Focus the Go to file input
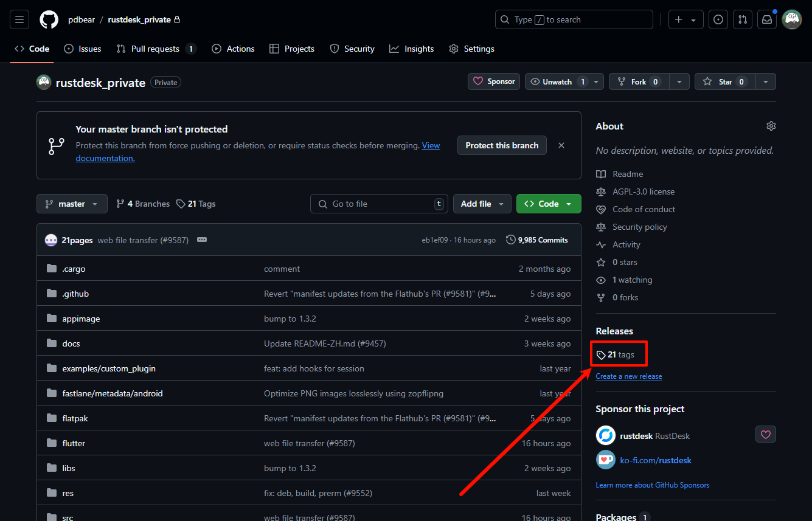 tap(379, 204)
